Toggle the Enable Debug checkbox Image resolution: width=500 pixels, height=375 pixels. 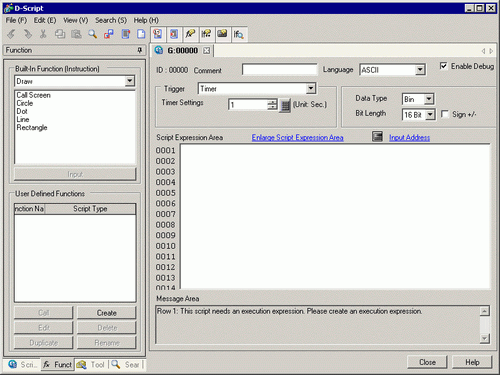point(444,66)
